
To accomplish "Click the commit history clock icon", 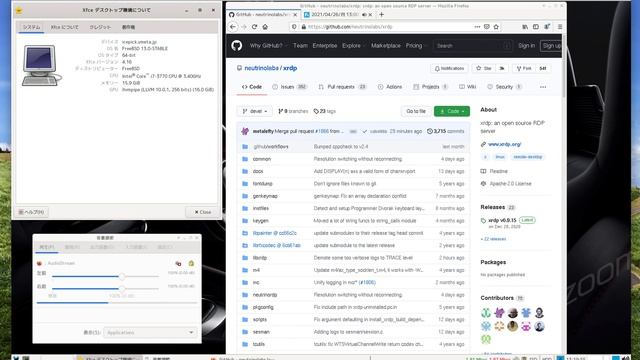I will [x=430, y=131].
